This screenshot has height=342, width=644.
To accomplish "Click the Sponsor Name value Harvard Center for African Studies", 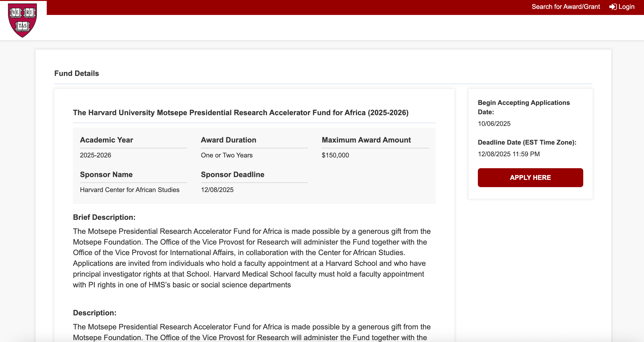I will [x=129, y=189].
